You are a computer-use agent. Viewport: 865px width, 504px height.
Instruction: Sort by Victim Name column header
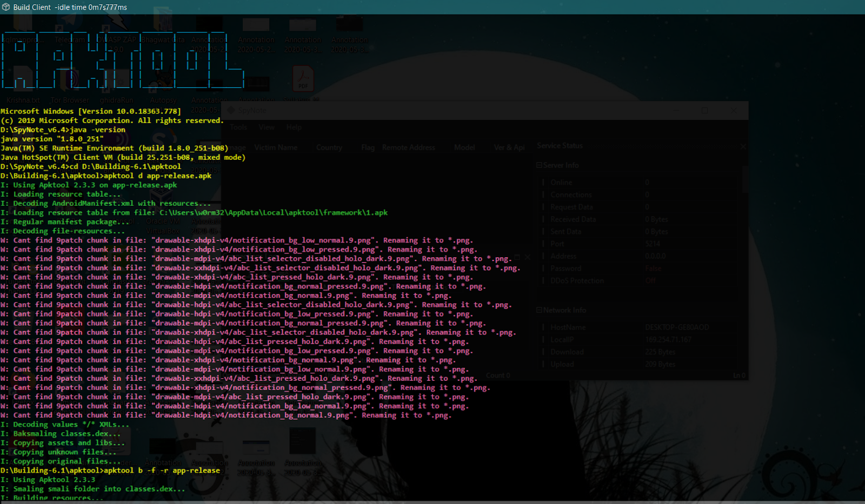276,147
